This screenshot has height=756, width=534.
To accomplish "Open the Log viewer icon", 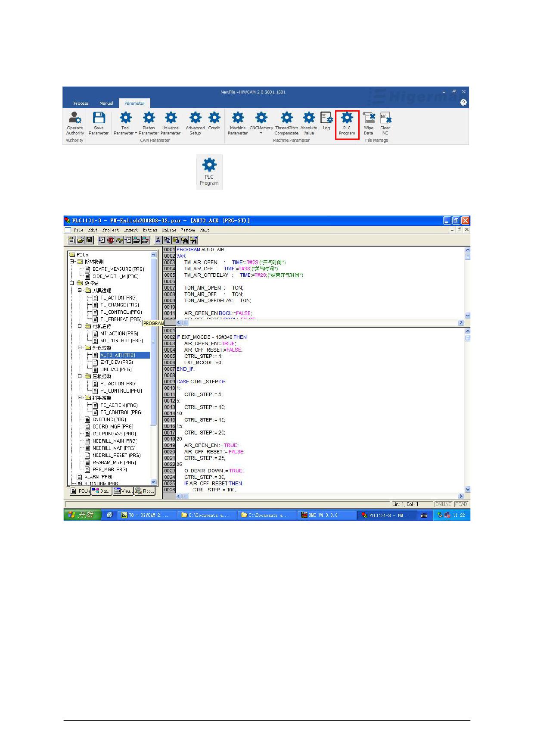I will [326, 118].
